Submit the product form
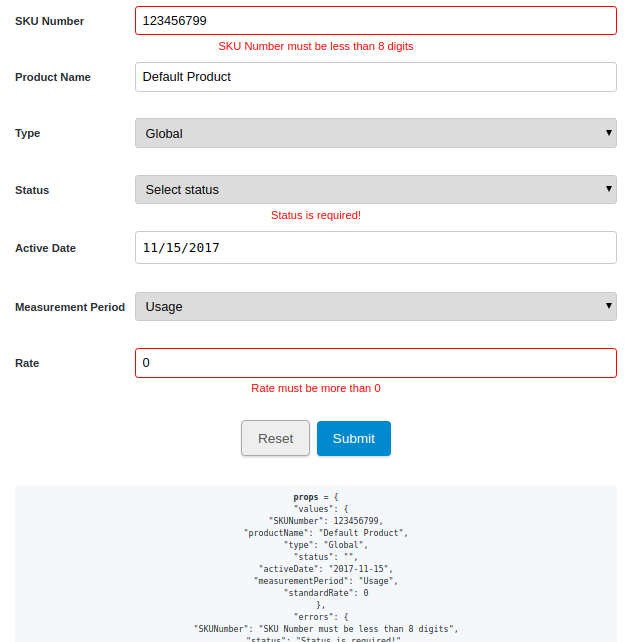The width and height of the screenshot is (627, 642). (x=353, y=438)
